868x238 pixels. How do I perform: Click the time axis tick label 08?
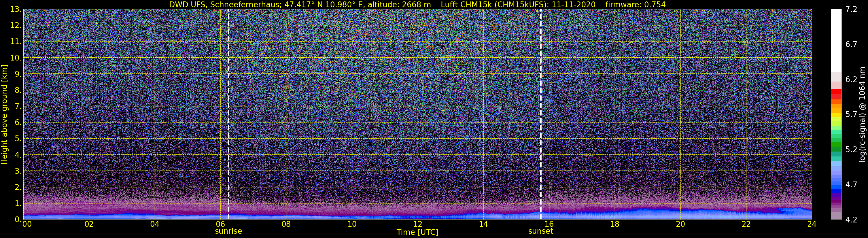[x=286, y=224]
